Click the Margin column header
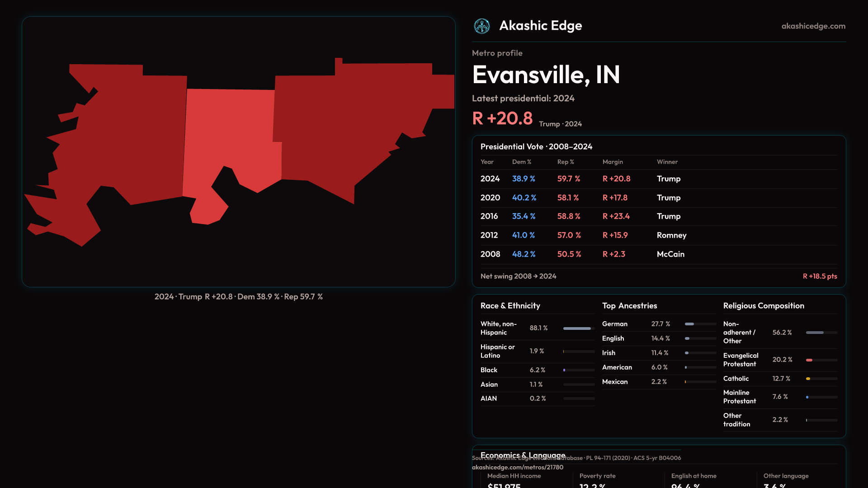Screen dimensions: 868x488 (x=613, y=162)
